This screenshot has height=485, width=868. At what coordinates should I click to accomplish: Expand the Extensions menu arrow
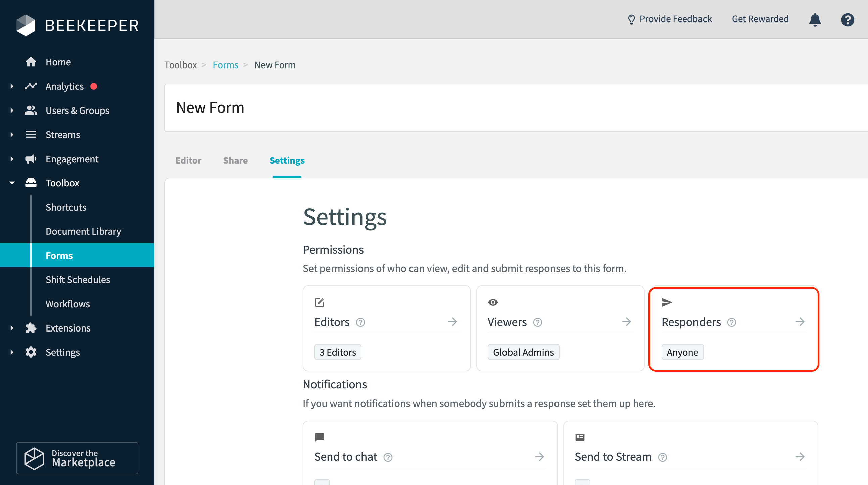click(x=12, y=328)
